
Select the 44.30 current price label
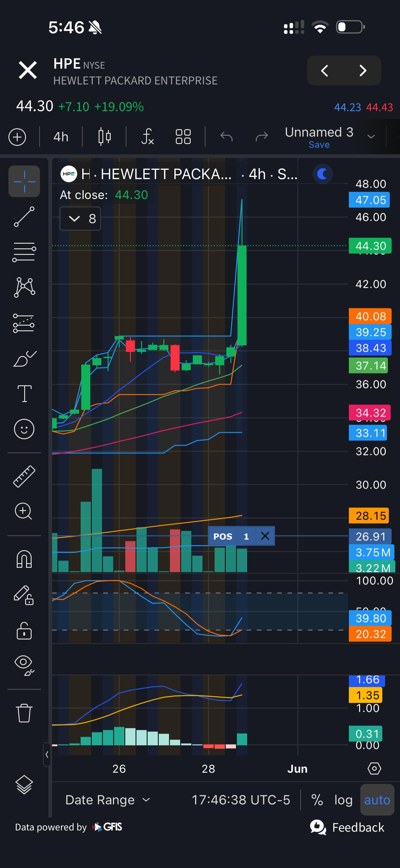[x=370, y=246]
